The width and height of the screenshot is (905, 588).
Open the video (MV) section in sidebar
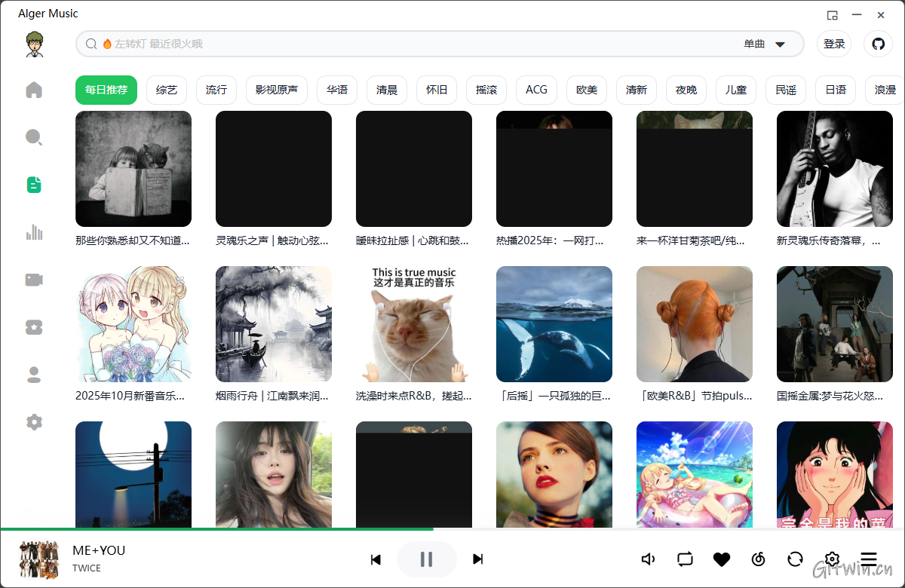[x=34, y=280]
